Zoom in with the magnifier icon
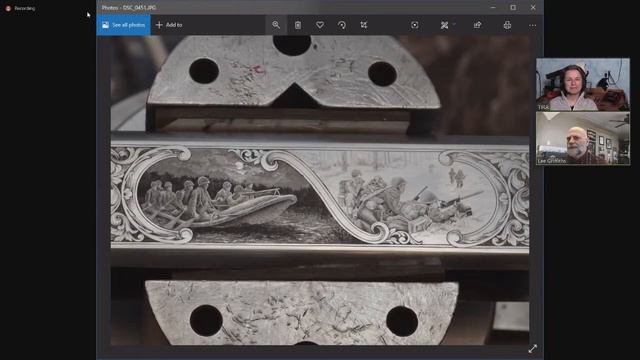This screenshot has height=360, width=640. pos(276,25)
